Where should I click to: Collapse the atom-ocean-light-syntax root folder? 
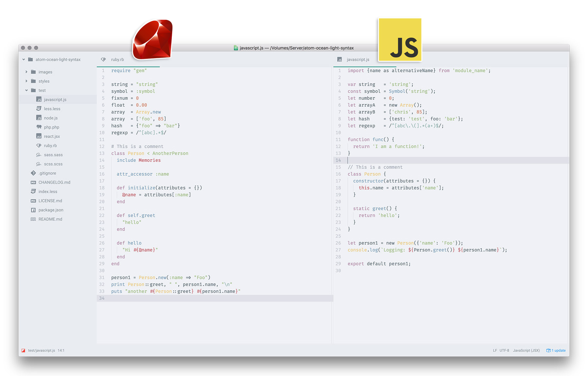(24, 60)
